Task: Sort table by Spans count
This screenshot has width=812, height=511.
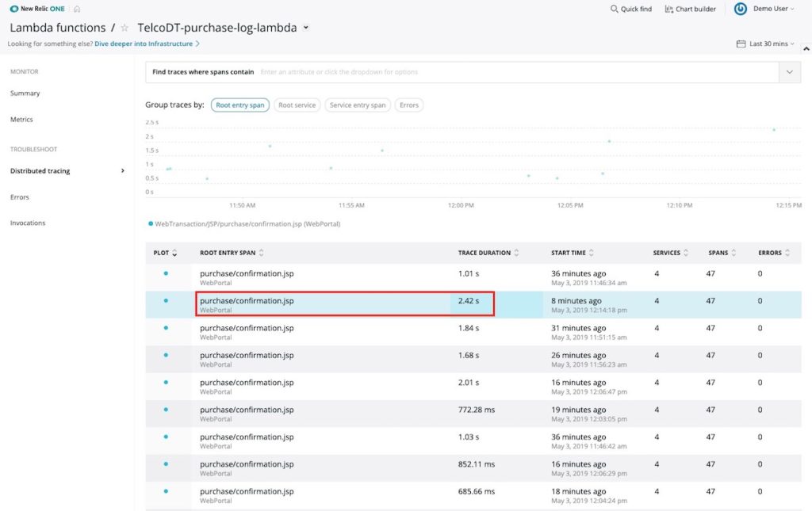Action: click(733, 253)
